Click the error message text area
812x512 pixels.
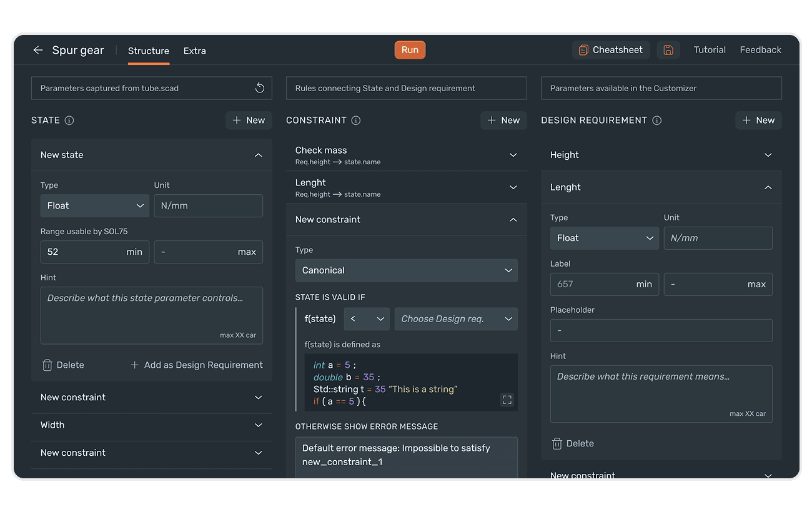[x=407, y=458]
